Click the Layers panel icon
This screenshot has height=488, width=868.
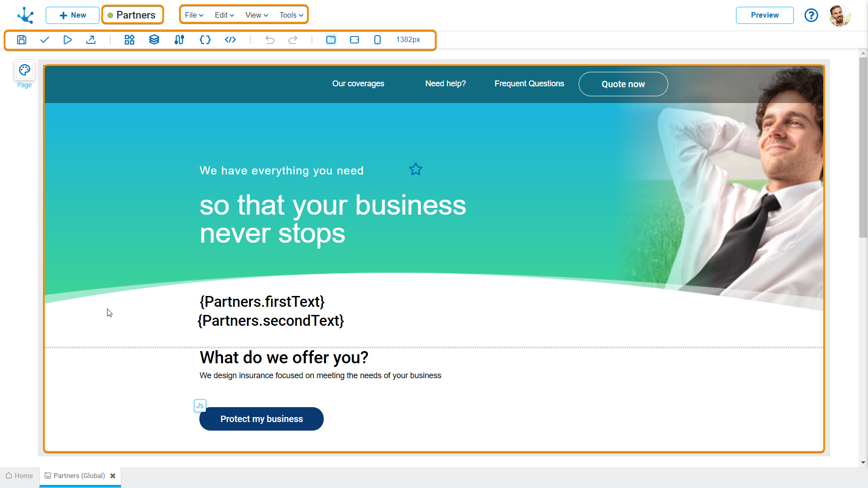[154, 39]
